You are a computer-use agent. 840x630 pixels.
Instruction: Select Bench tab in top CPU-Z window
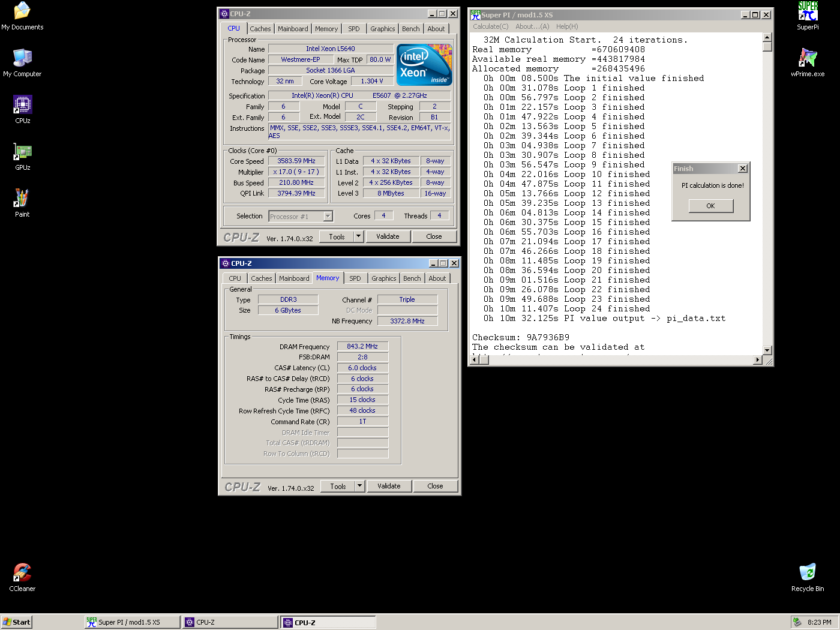(x=411, y=29)
